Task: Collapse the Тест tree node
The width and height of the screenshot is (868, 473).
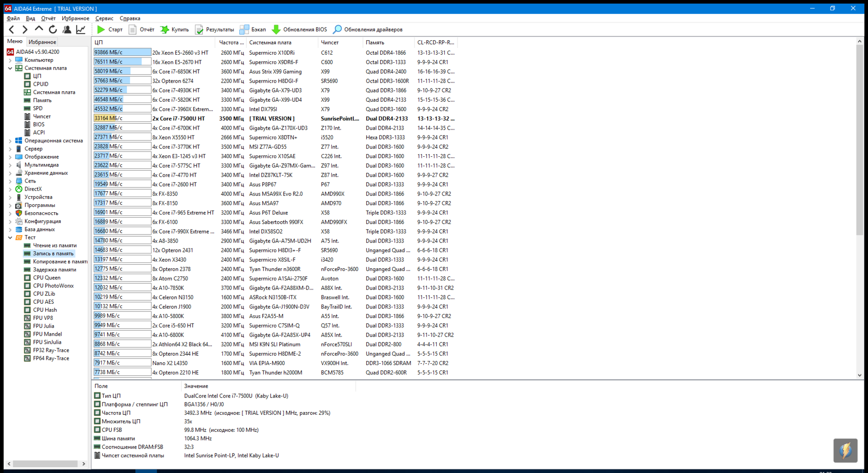Action: [10, 238]
